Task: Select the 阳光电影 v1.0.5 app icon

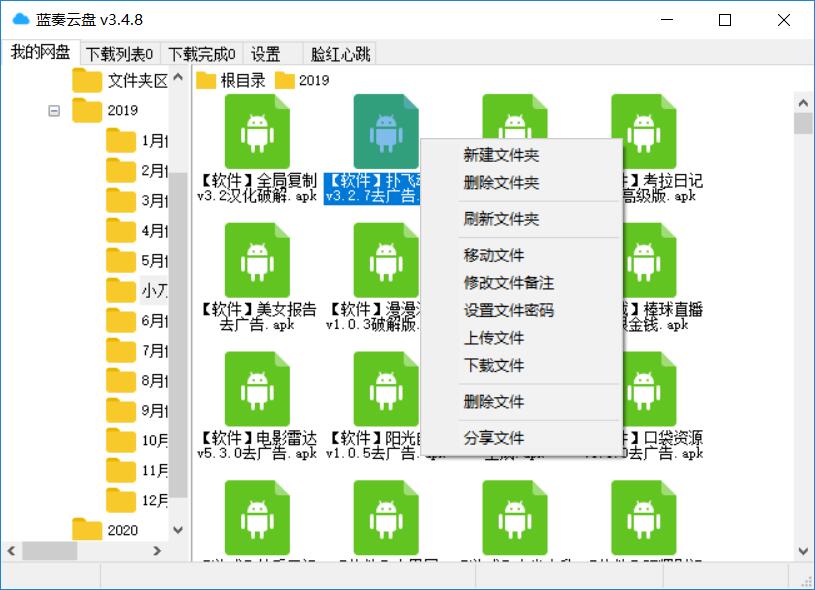Action: tap(385, 390)
